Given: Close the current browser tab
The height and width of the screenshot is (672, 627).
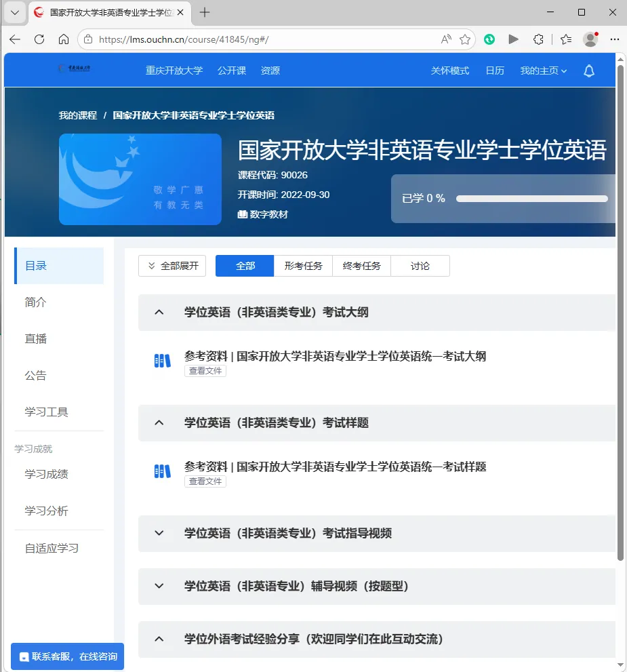Looking at the screenshot, I should (x=180, y=12).
